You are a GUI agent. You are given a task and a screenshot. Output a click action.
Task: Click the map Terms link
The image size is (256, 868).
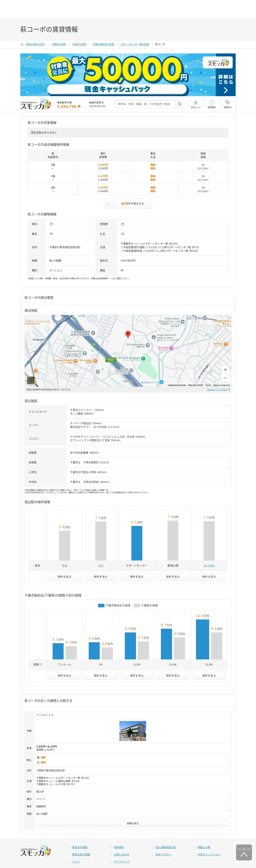coord(208,385)
